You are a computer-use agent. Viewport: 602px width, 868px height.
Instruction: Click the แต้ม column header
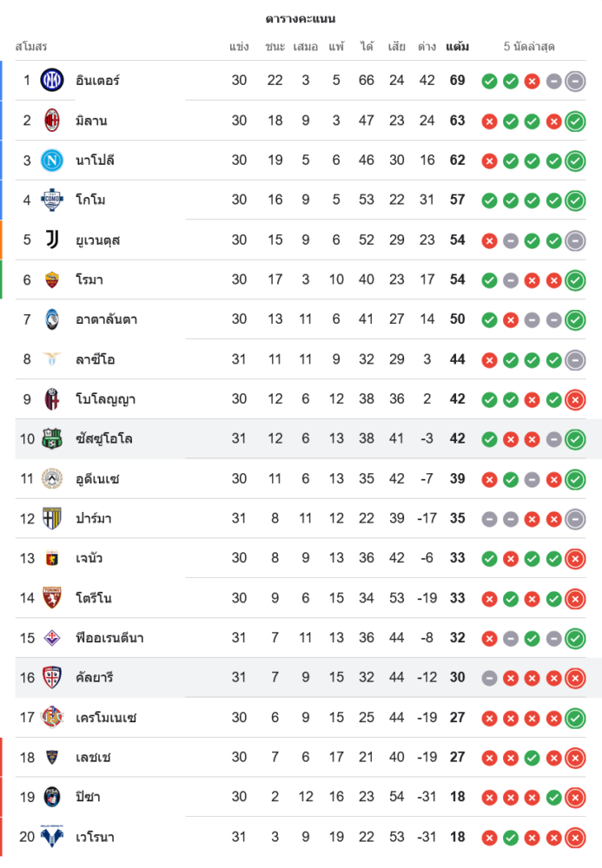click(457, 46)
